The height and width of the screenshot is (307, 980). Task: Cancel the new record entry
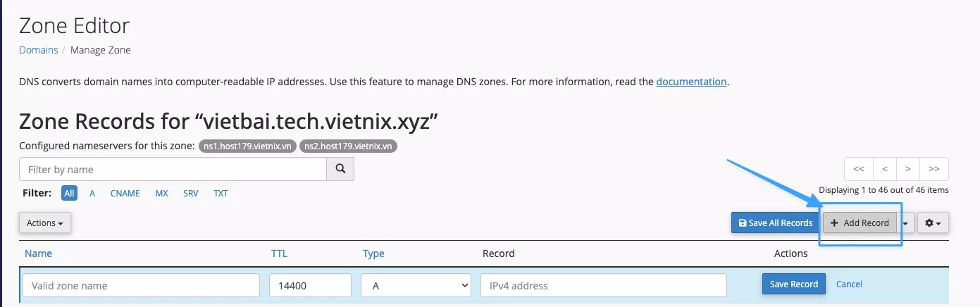(848, 284)
